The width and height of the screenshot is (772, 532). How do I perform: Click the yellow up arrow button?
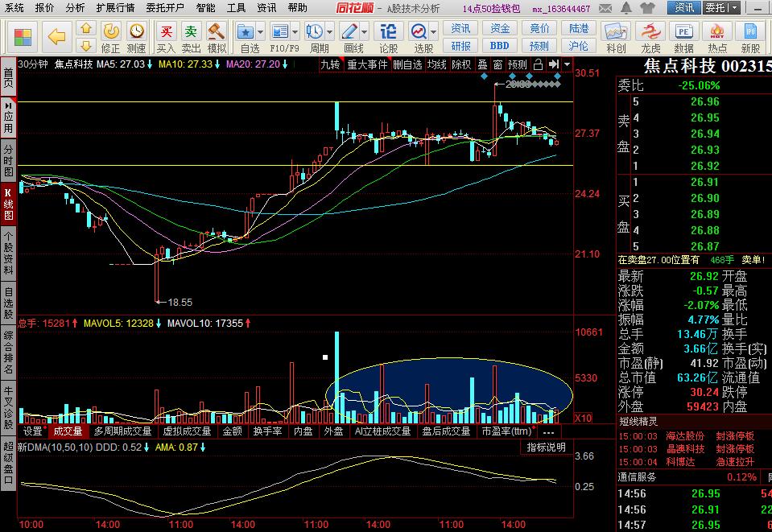click(86, 28)
